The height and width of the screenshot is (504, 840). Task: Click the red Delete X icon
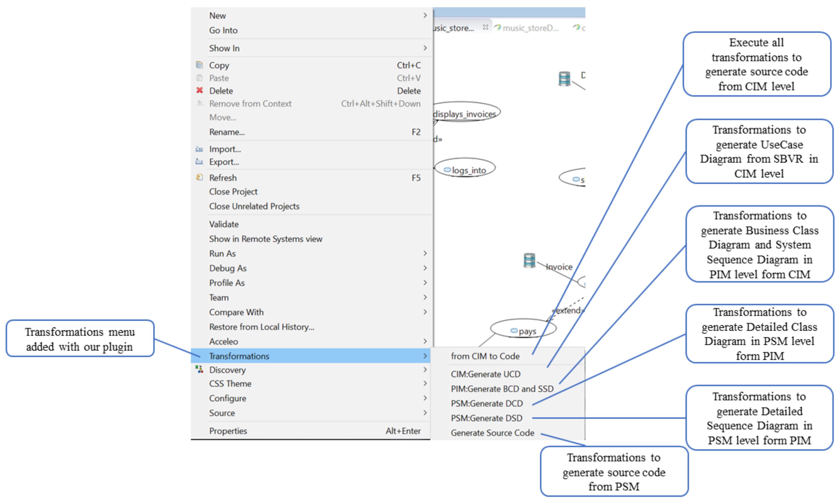[x=199, y=90]
